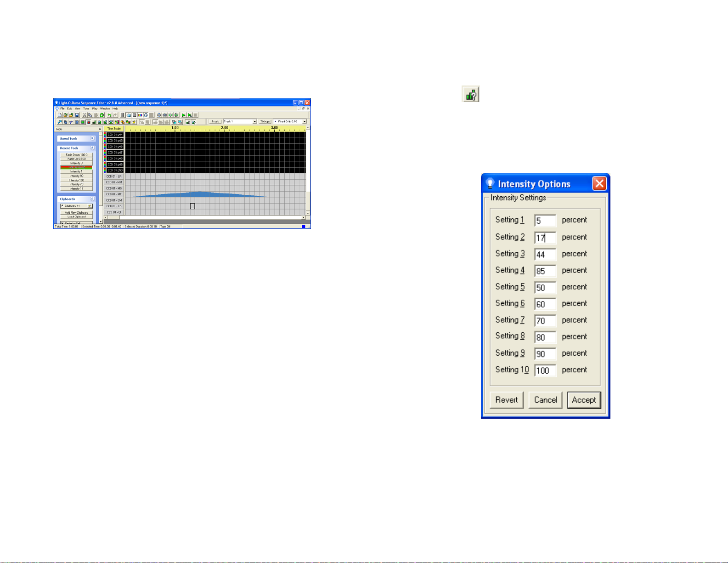The image size is (728, 563).
Task: Open the File menu in Sequence Editor
Action: (62, 108)
